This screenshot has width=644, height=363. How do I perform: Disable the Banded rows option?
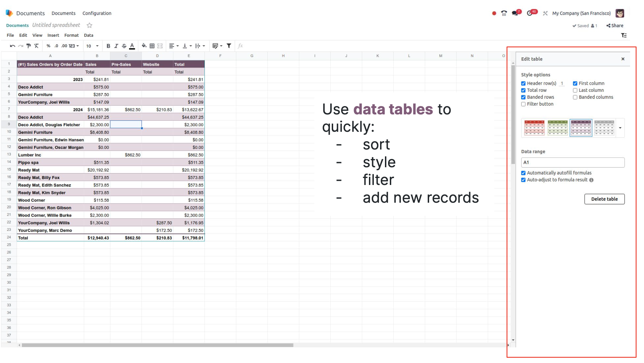pyautogui.click(x=523, y=97)
